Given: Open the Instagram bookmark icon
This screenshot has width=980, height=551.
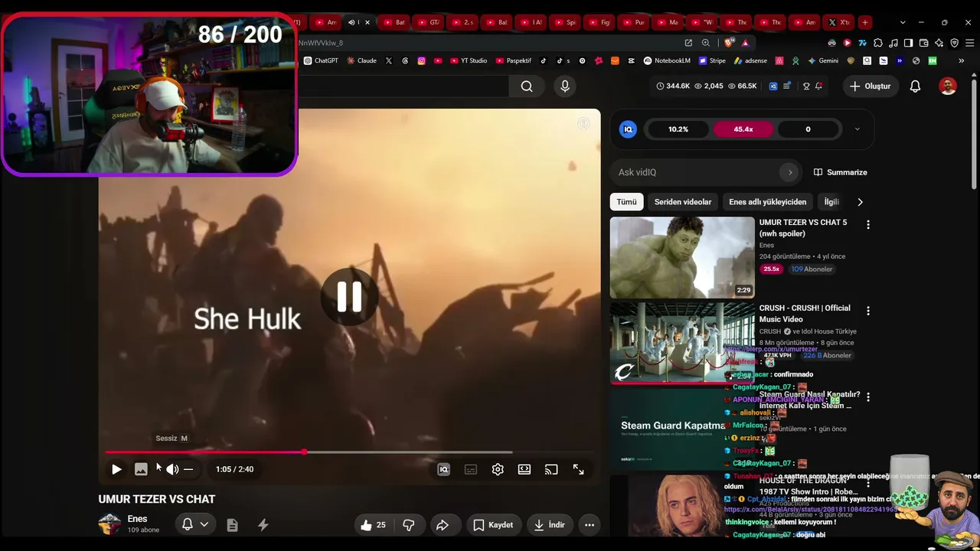Looking at the screenshot, I should pyautogui.click(x=421, y=60).
